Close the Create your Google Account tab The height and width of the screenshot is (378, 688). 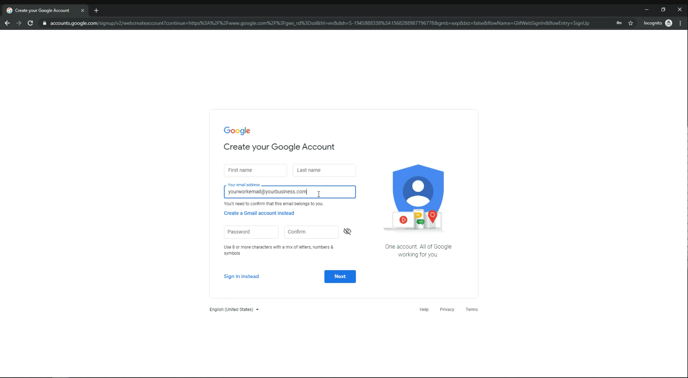tap(82, 11)
